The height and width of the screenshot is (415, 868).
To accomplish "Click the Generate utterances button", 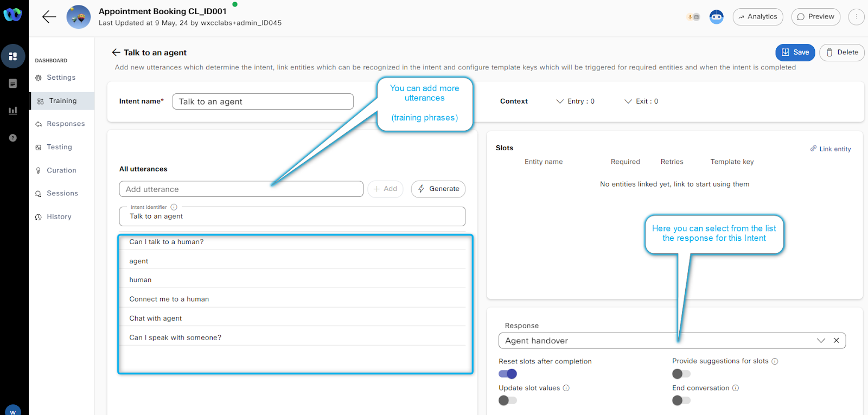I will coord(438,189).
